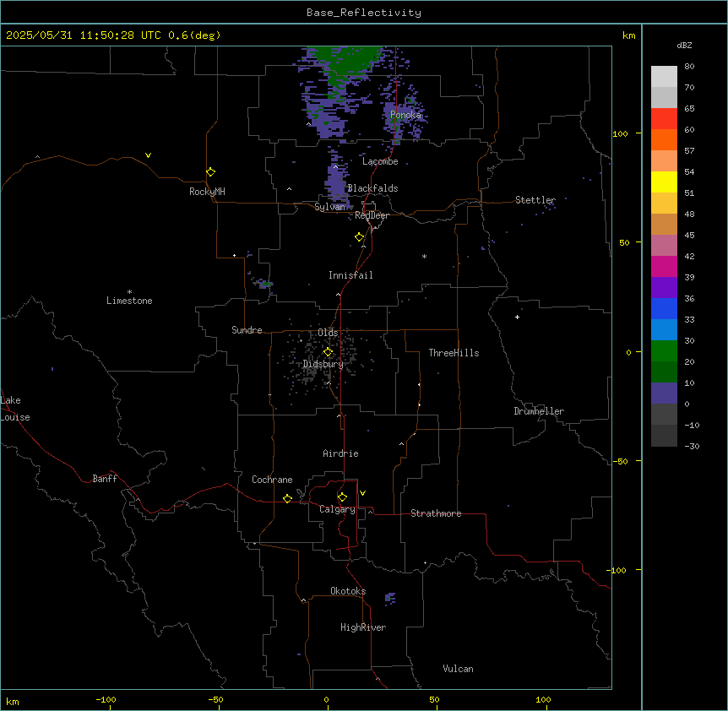This screenshot has height=711, width=728.
Task: Click the Calgary city label
Action: click(x=338, y=509)
